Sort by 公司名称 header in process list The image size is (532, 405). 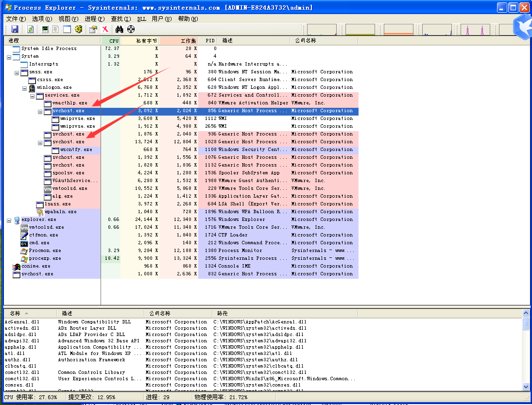(x=324, y=41)
